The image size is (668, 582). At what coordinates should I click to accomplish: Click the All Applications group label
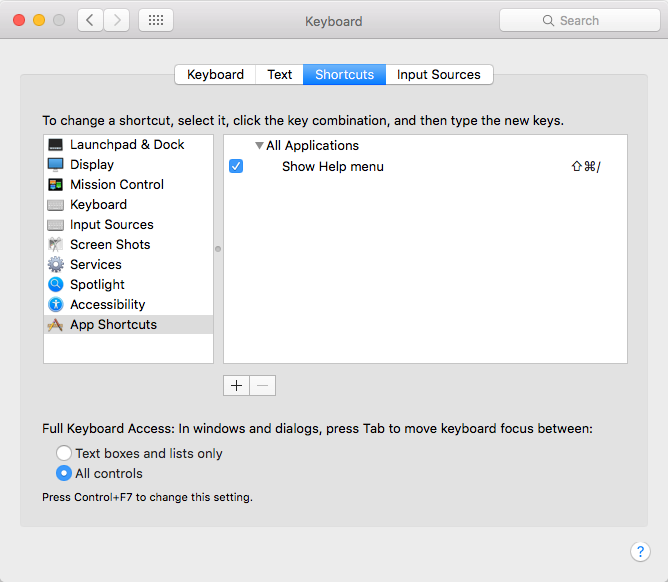[x=312, y=146]
